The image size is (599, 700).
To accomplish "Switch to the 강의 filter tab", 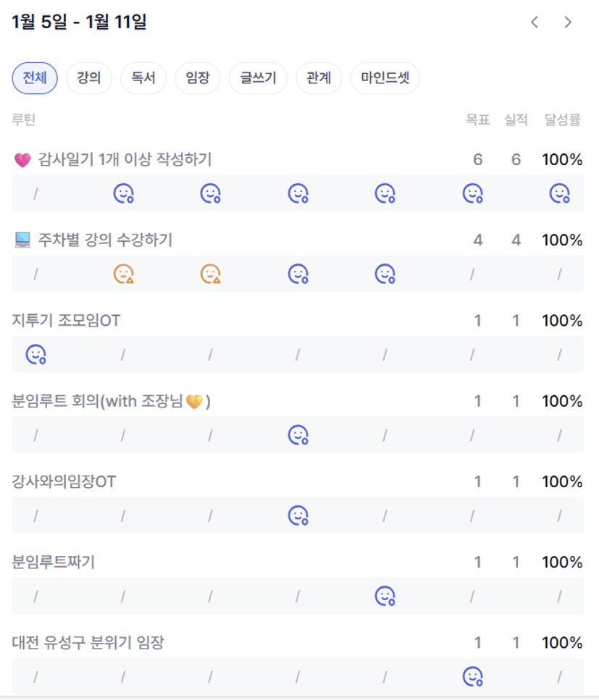I will click(x=88, y=78).
